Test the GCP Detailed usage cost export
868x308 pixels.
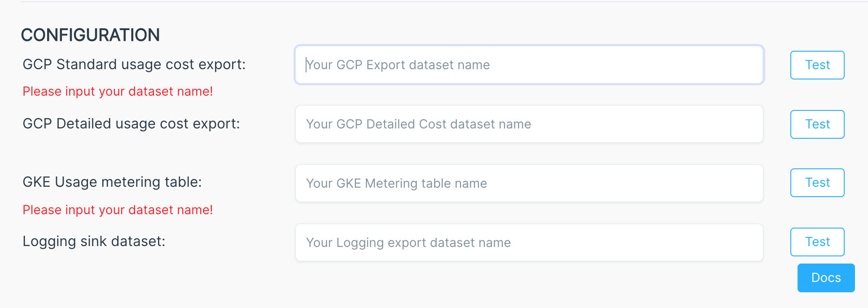(817, 124)
